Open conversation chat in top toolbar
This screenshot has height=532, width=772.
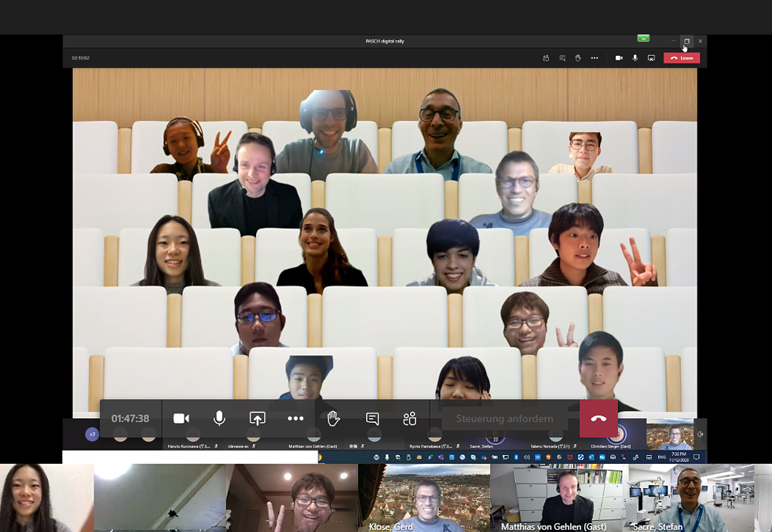(562, 58)
